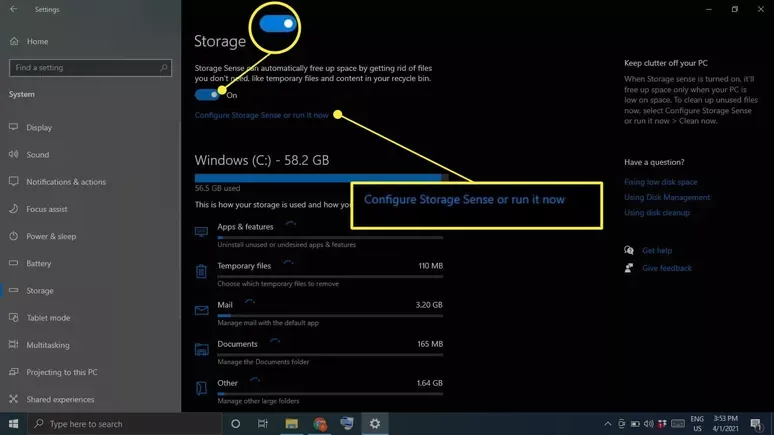This screenshot has height=435, width=774.
Task: Open the Home settings page
Action: coord(30,41)
